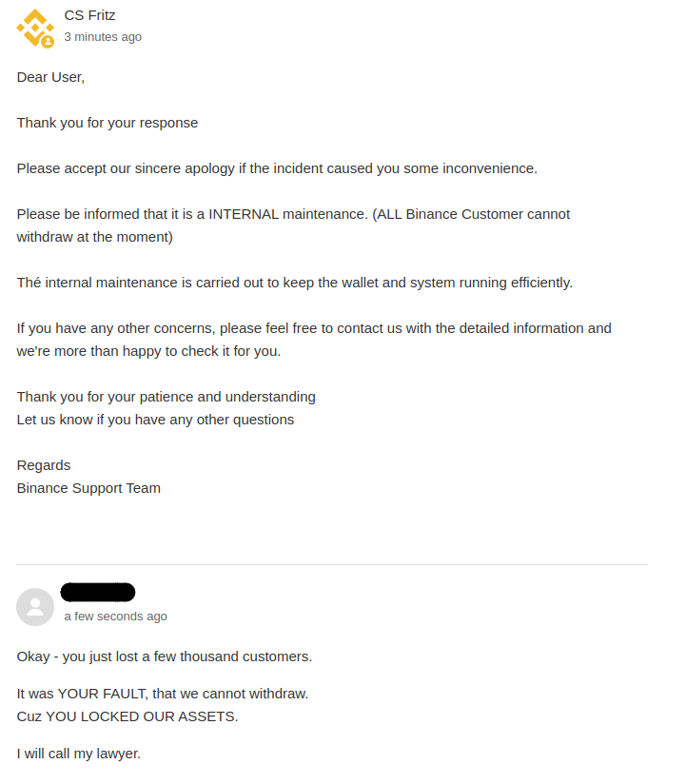The image size is (686, 784).
Task: Click the small agent badge on Binance avatar
Action: [x=48, y=42]
